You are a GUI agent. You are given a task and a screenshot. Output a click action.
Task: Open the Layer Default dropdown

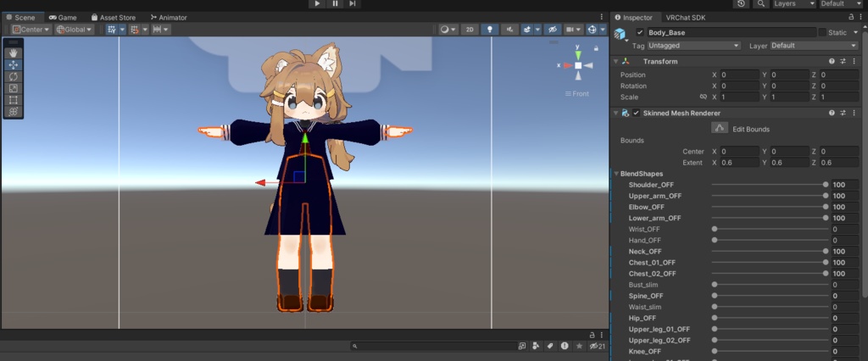[x=816, y=46]
